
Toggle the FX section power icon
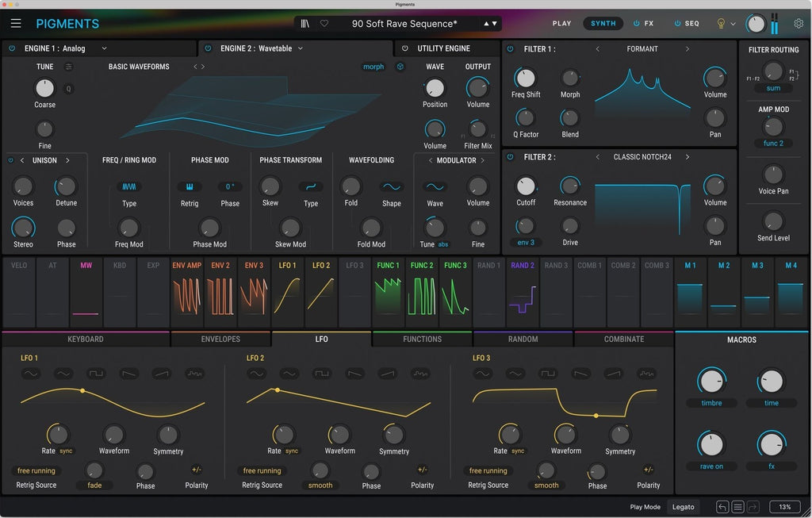637,23
